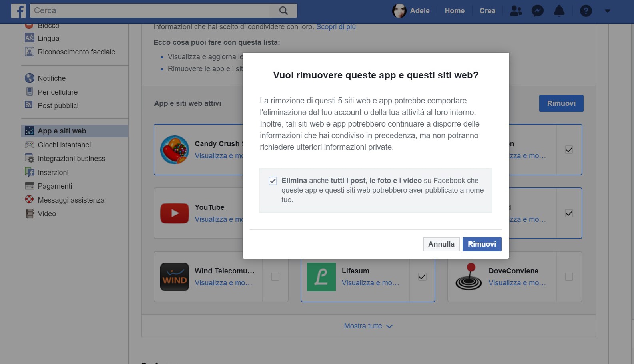The image size is (634, 364).
Task: Toggle the Wind Telecomunicazioni checkbox
Action: (275, 276)
